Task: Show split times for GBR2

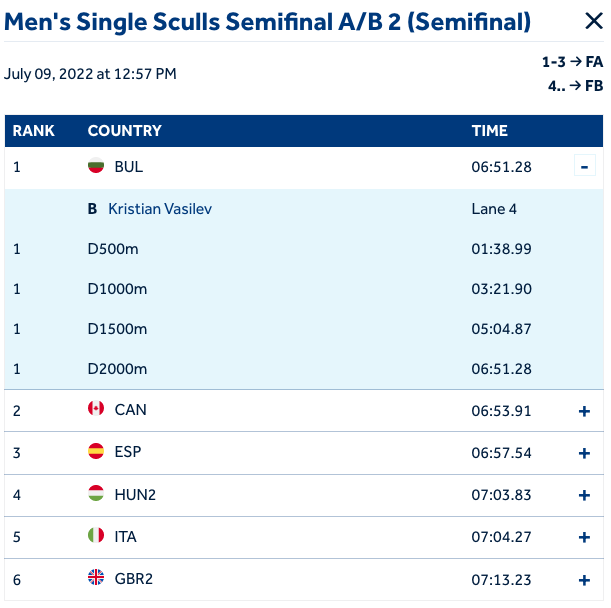Action: (585, 580)
